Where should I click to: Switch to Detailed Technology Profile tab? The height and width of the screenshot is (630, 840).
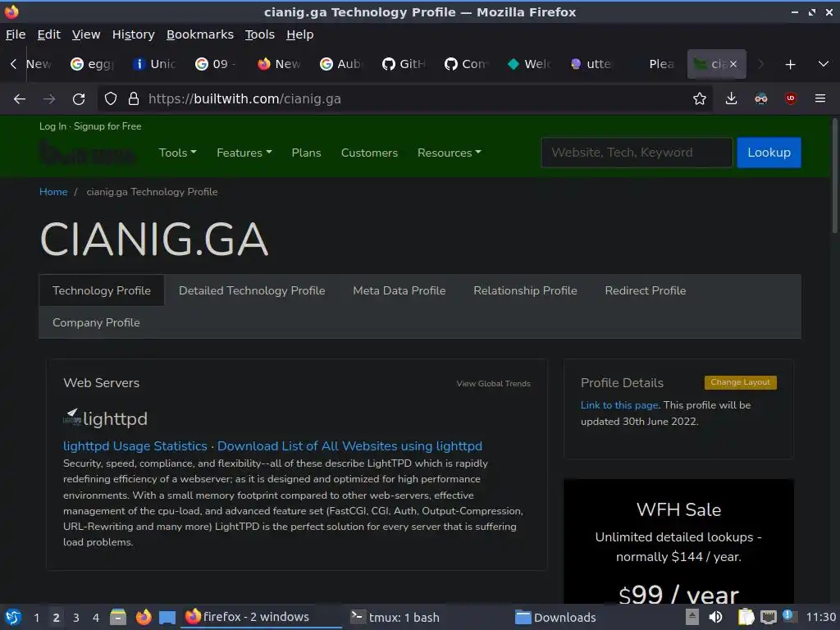pyautogui.click(x=252, y=290)
